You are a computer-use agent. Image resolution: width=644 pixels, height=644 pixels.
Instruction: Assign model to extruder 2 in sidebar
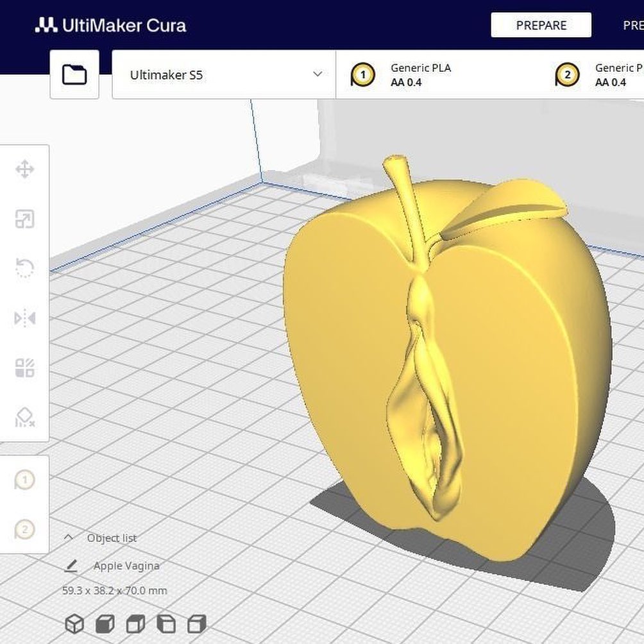tap(24, 529)
